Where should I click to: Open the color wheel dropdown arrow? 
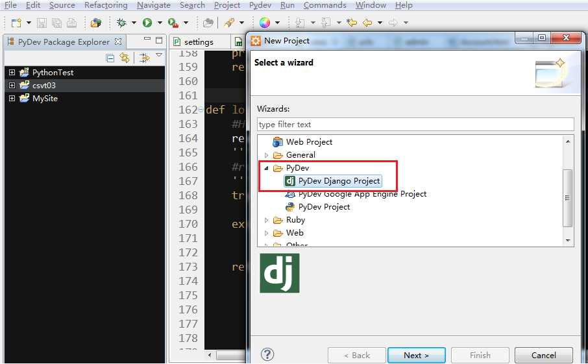[278, 23]
